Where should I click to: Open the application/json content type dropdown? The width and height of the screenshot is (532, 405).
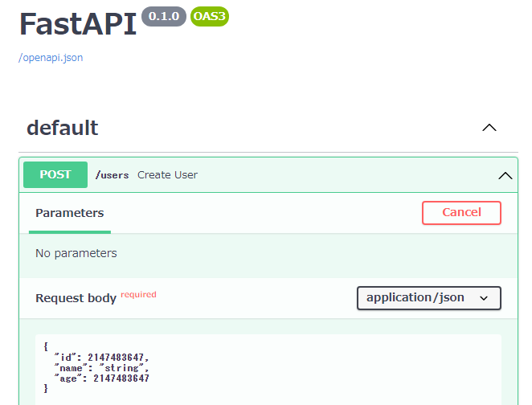point(429,298)
